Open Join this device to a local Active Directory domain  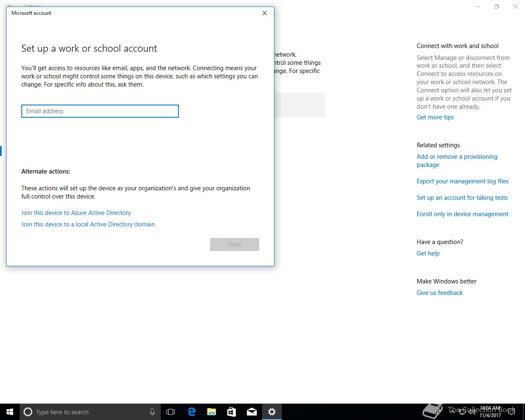tap(88, 224)
